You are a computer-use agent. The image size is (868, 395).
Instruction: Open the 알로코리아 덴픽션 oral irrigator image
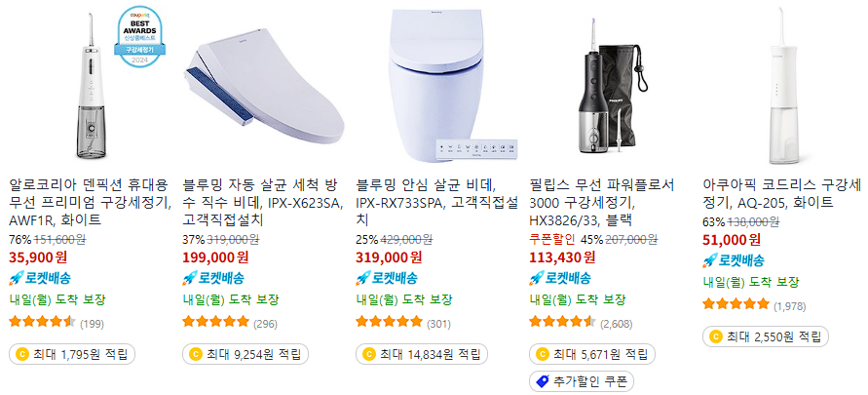pyautogui.click(x=87, y=86)
